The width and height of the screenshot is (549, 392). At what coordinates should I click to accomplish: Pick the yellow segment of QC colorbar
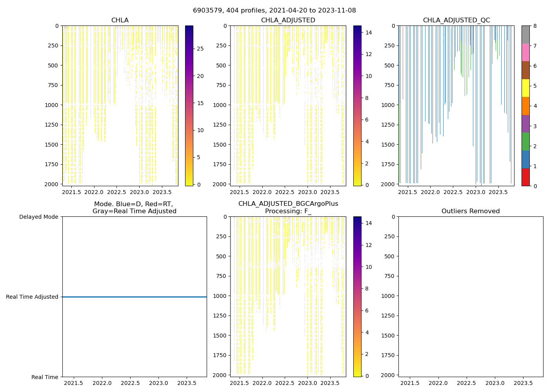tap(525, 88)
